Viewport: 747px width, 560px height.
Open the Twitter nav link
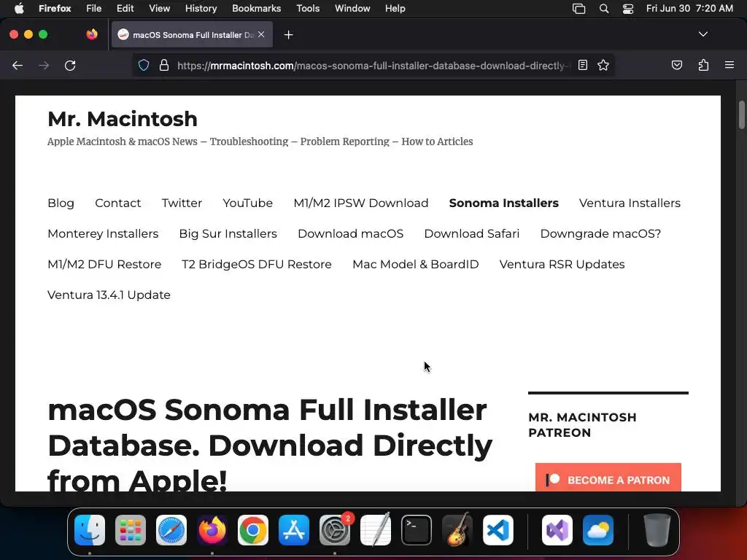[x=182, y=203]
